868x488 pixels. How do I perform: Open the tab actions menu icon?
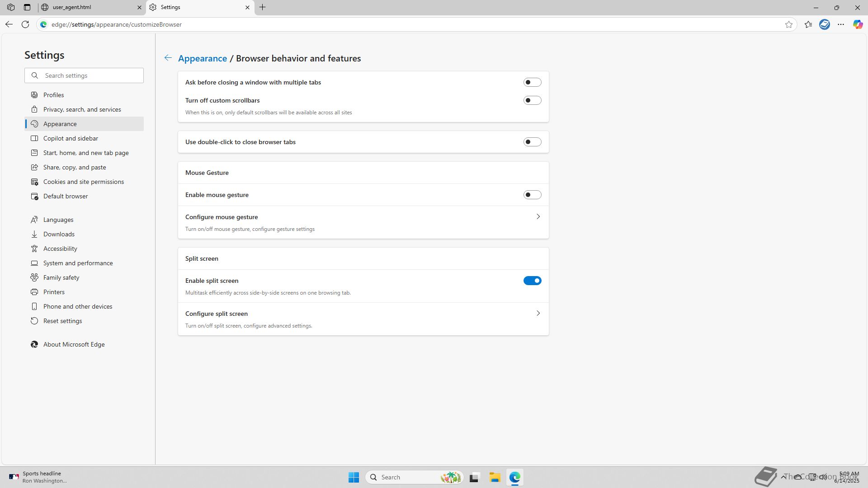pos(27,7)
